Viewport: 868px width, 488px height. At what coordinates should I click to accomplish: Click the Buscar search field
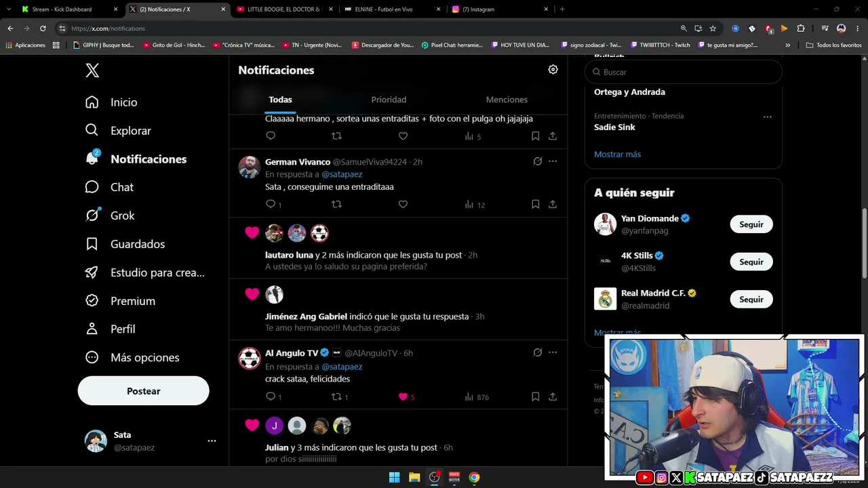[684, 72]
